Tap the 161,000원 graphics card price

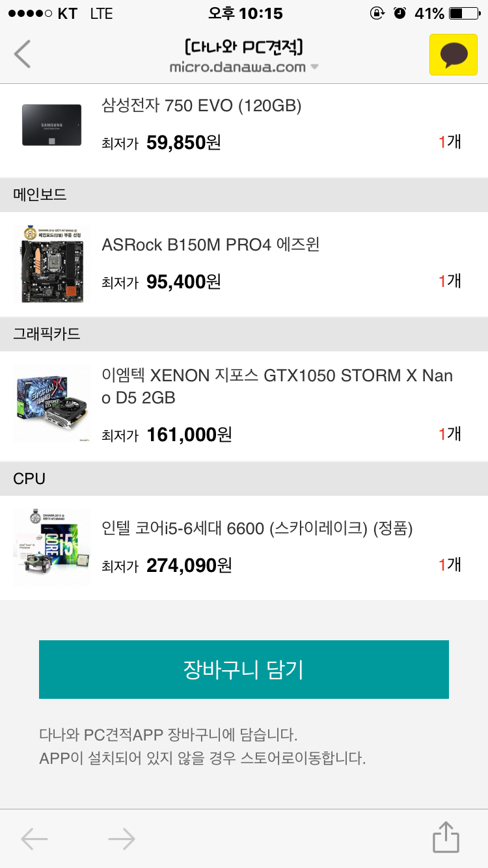click(189, 434)
